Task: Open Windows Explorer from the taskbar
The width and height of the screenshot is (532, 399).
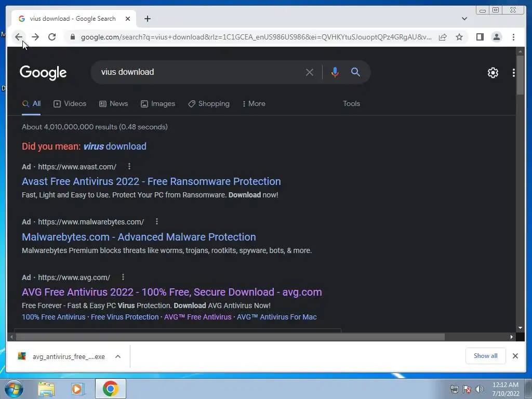Action: 46,389
